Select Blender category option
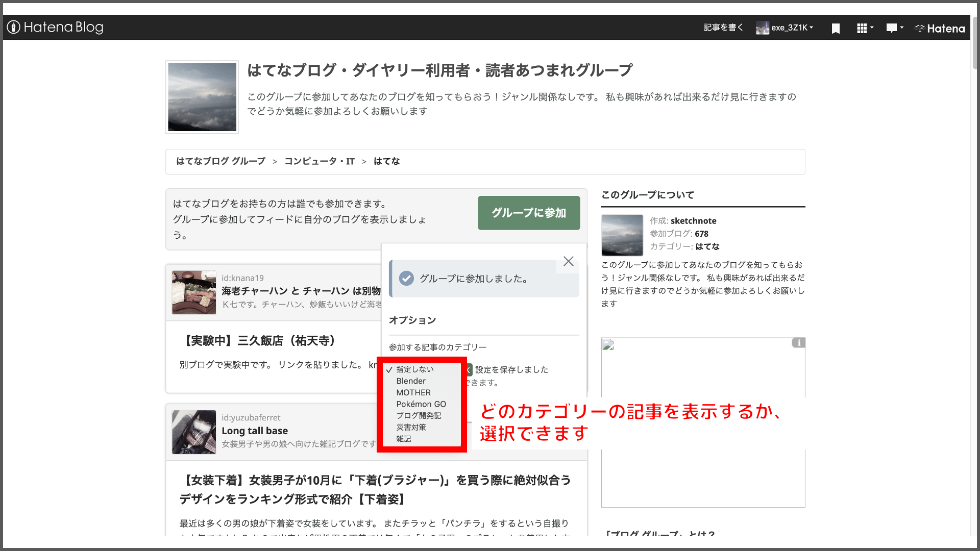Viewport: 980px width, 551px height. [411, 381]
